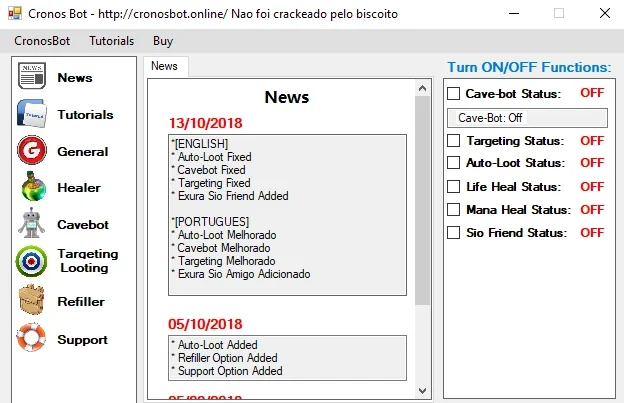The image size is (624, 403).
Task: Turn on the Life Heal Status checkbox
Action: (453, 186)
